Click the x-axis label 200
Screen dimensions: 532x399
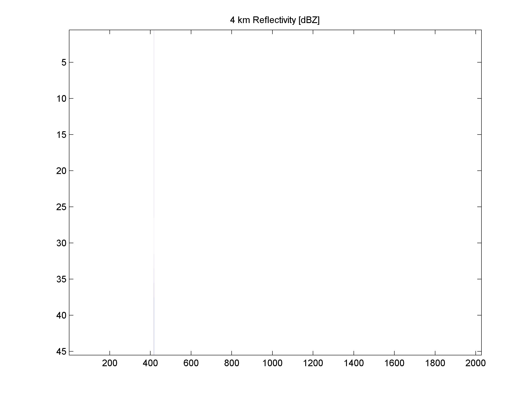tap(110, 363)
